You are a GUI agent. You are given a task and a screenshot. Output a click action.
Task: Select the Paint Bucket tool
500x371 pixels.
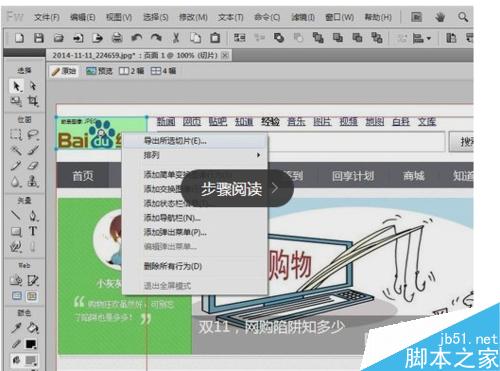coord(33,328)
